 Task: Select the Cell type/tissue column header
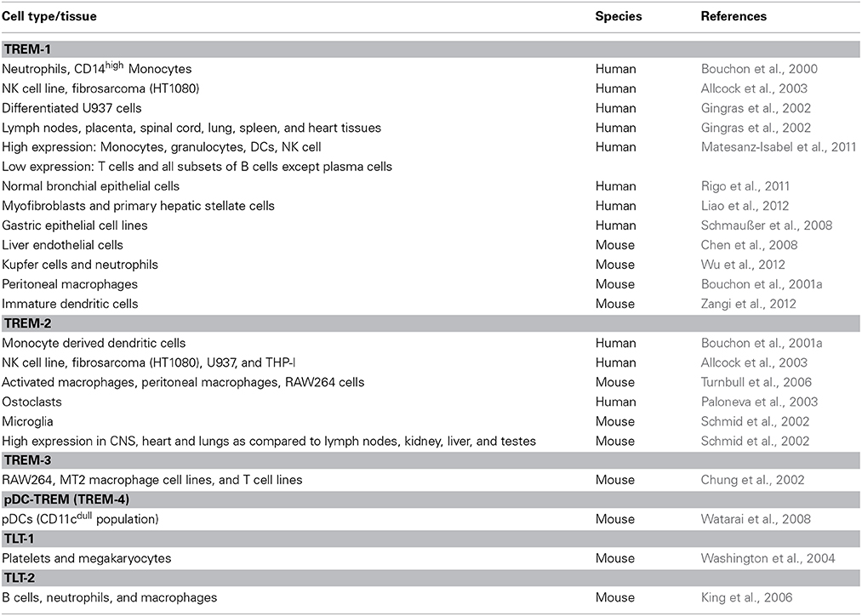point(49,16)
